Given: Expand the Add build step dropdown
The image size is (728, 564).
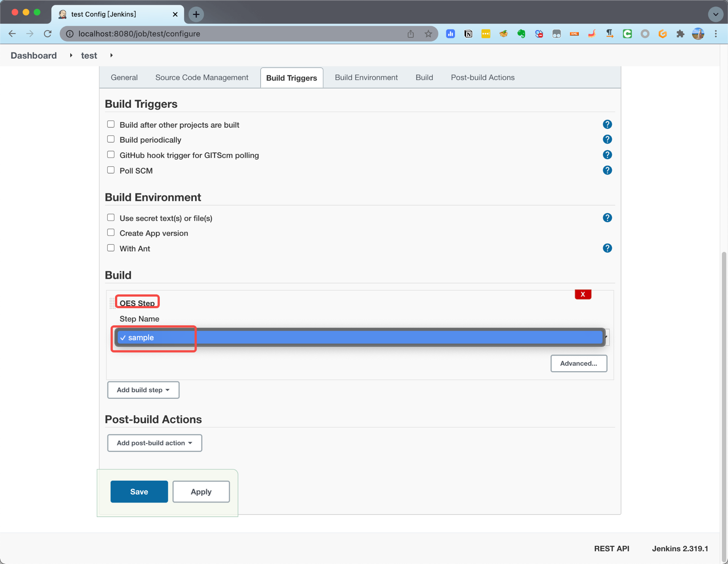Looking at the screenshot, I should (143, 390).
